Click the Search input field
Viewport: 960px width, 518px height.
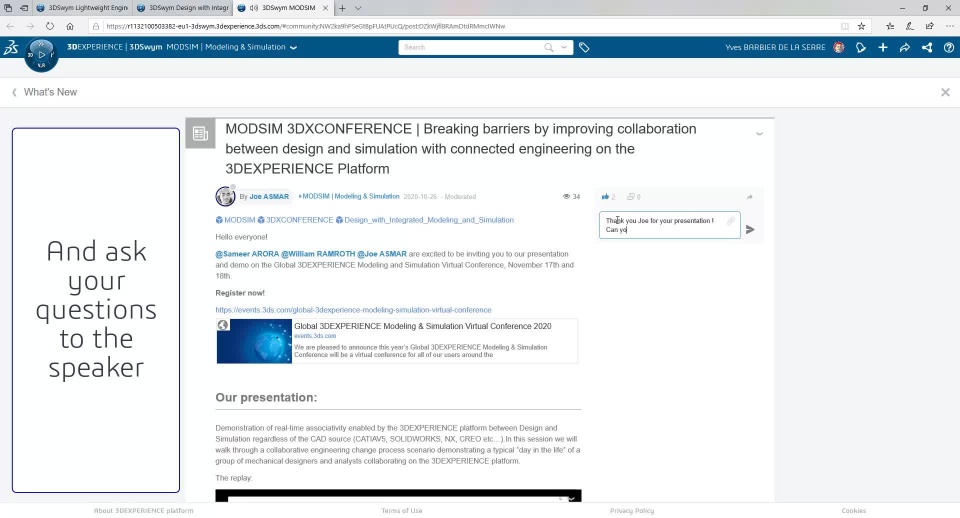pyautogui.click(x=470, y=47)
